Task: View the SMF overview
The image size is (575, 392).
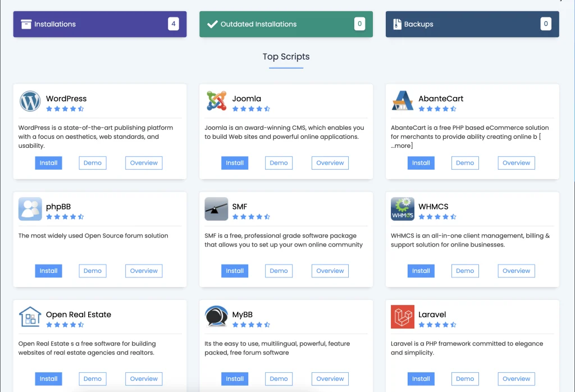Action: [x=330, y=271]
